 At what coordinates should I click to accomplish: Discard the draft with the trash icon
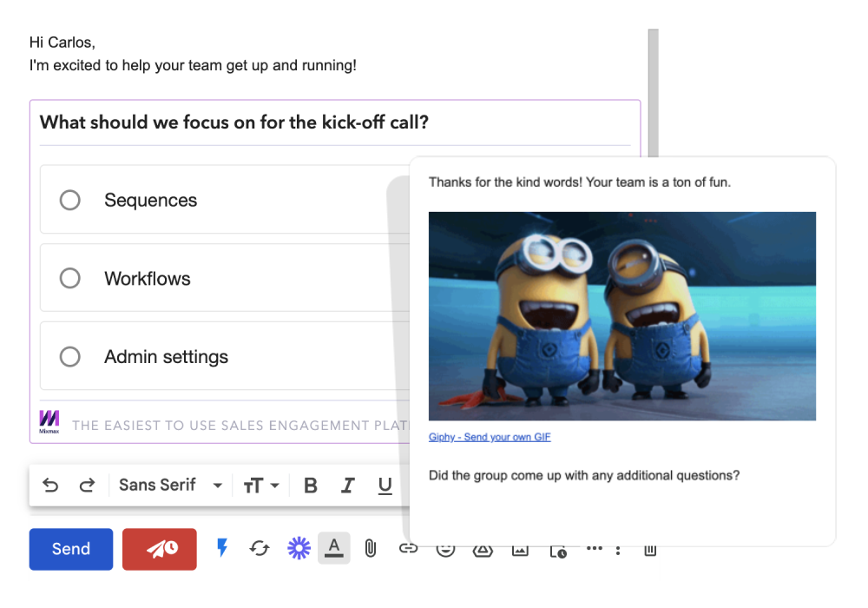(650, 551)
